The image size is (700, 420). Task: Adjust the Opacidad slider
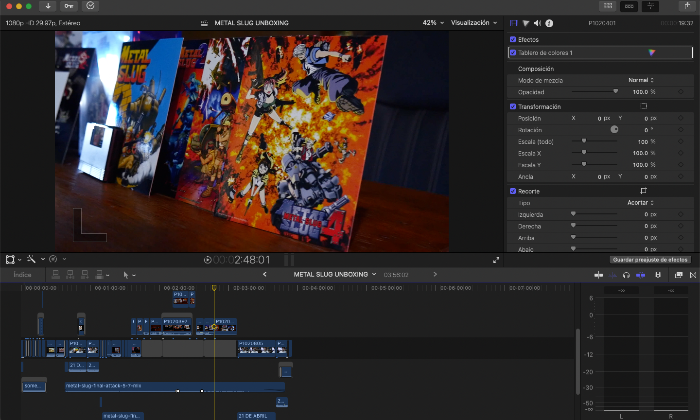[595, 91]
